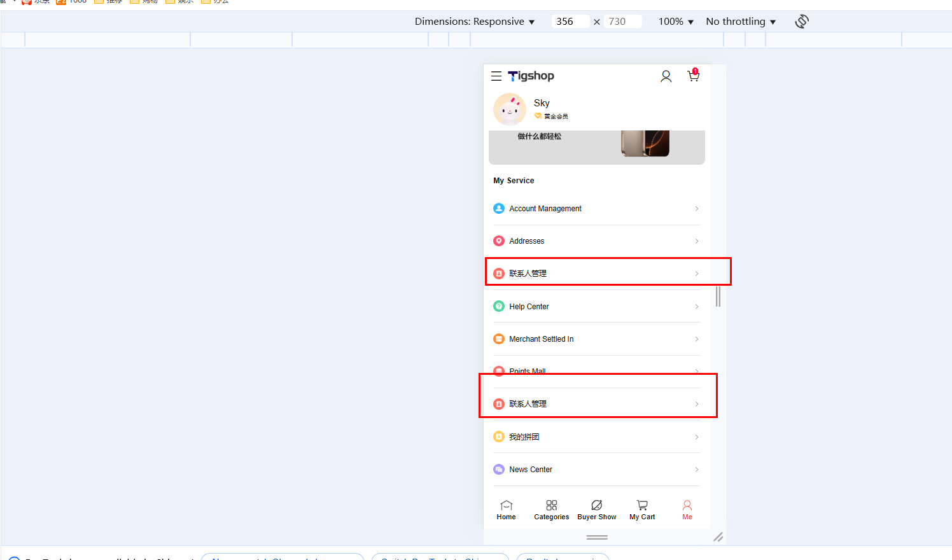
Task: Click the vertical scrollbar beside the phone viewport
Action: [718, 297]
